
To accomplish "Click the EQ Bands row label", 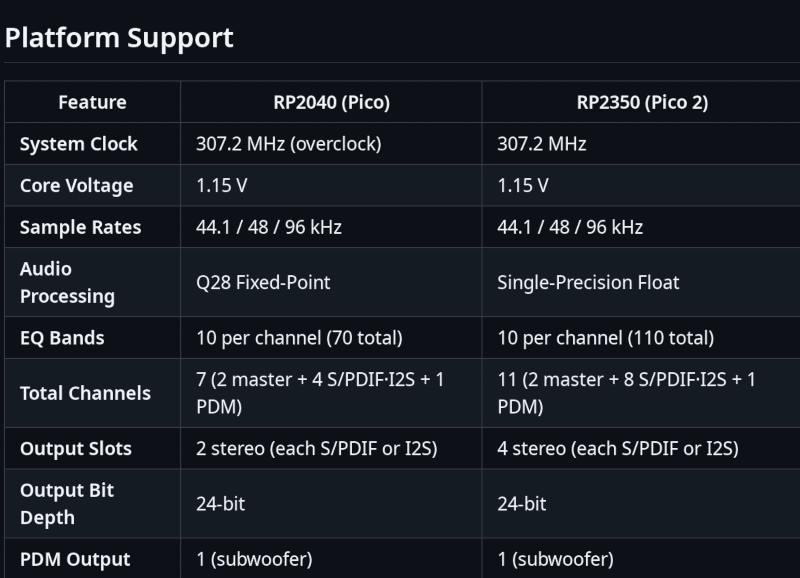I will [61, 338].
